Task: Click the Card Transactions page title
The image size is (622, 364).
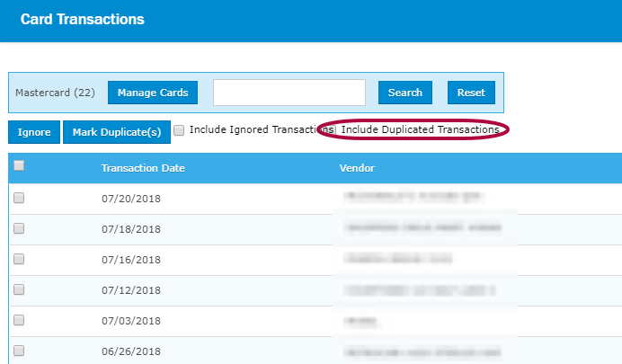Action: (x=82, y=19)
